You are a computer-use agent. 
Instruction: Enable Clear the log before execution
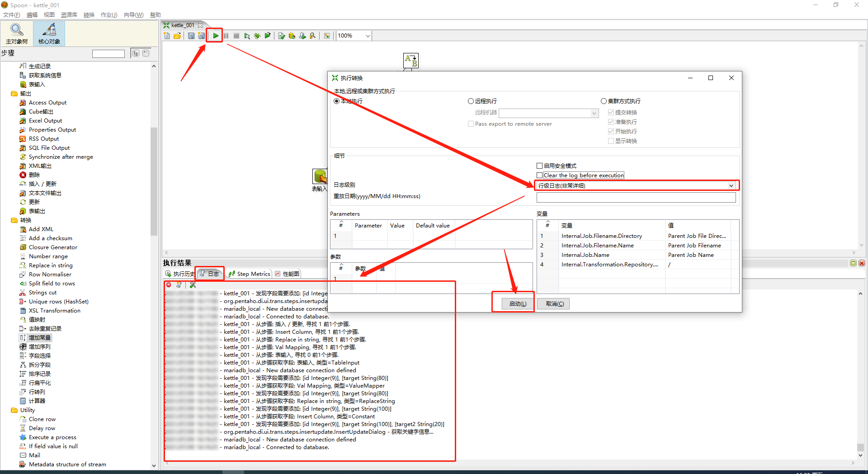(539, 175)
